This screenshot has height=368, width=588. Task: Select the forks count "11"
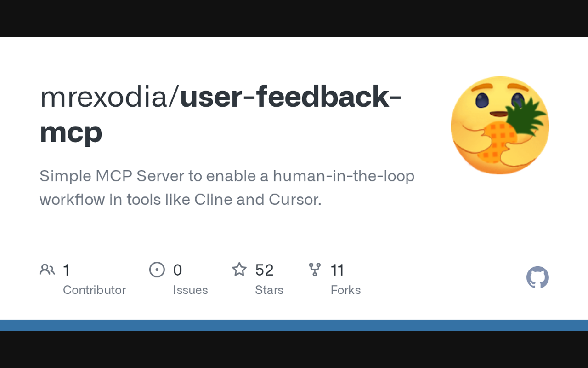337,270
